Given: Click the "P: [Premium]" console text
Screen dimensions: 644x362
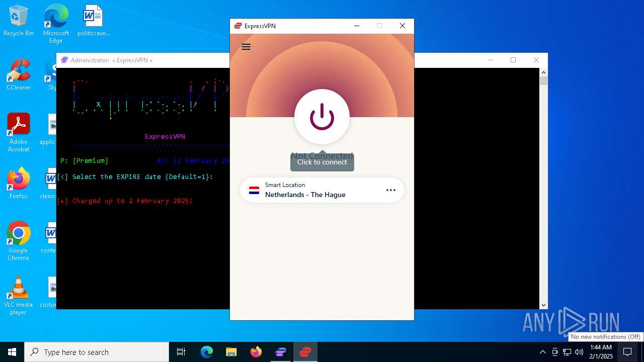Looking at the screenshot, I should [x=85, y=160].
